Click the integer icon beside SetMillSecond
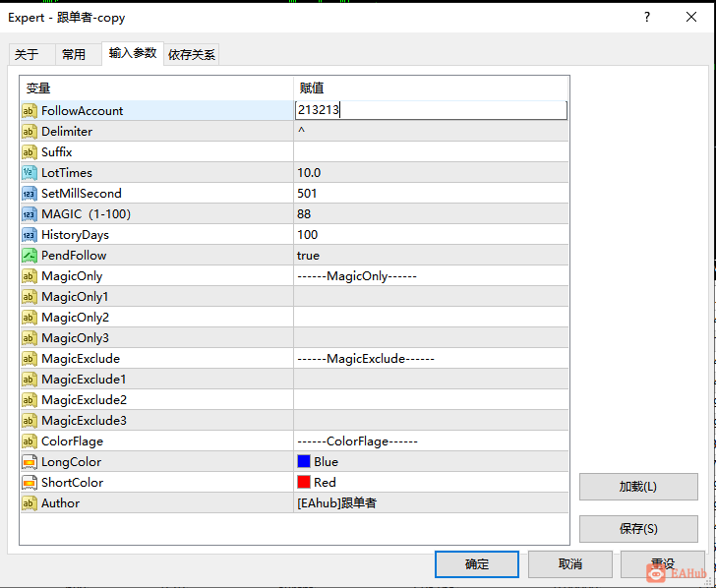Screen dimensions: 716x588 pyautogui.click(x=30, y=194)
